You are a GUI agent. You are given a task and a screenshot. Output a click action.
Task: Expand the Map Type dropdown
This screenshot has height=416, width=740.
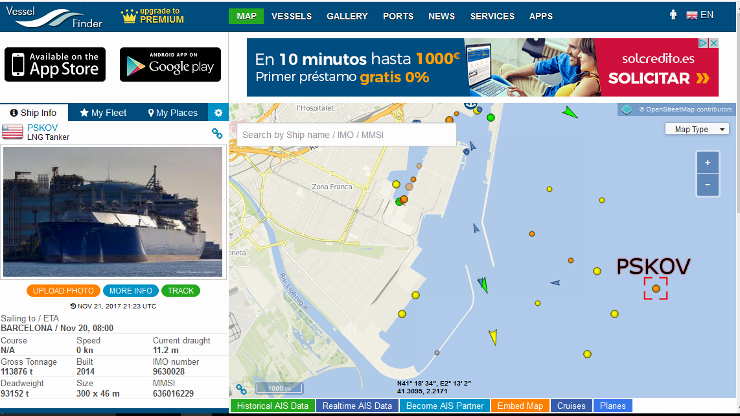point(697,129)
